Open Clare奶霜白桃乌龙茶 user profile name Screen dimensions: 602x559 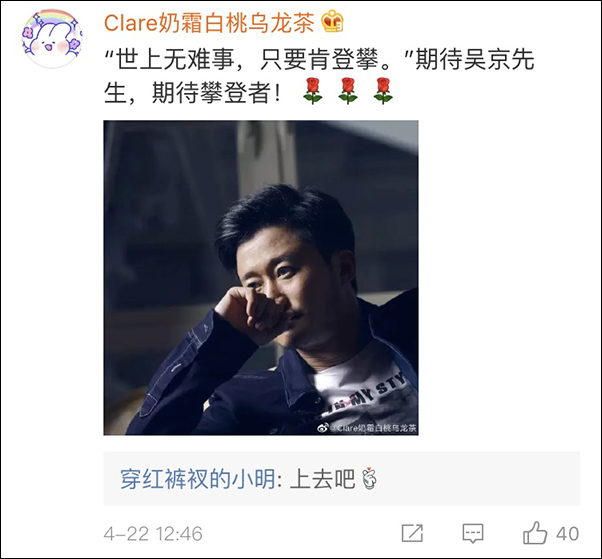[209, 23]
